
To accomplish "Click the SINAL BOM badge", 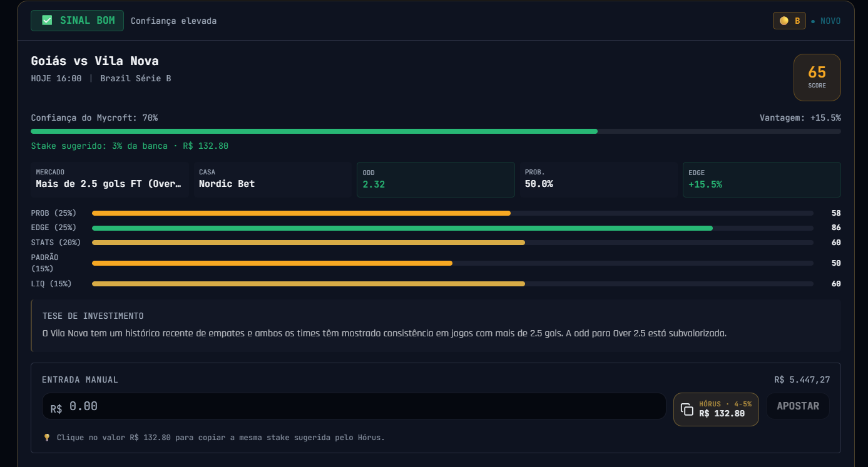I will pos(77,21).
